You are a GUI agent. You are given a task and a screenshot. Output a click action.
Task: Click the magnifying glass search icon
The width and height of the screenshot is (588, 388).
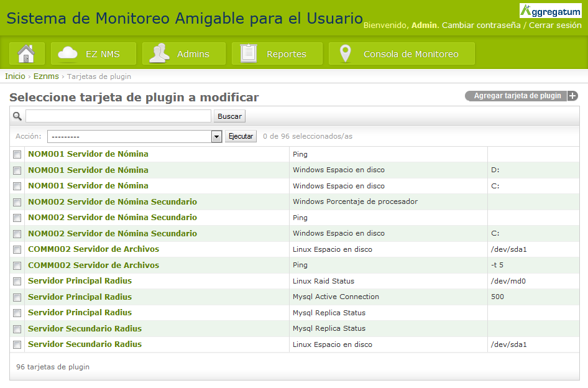[17, 116]
